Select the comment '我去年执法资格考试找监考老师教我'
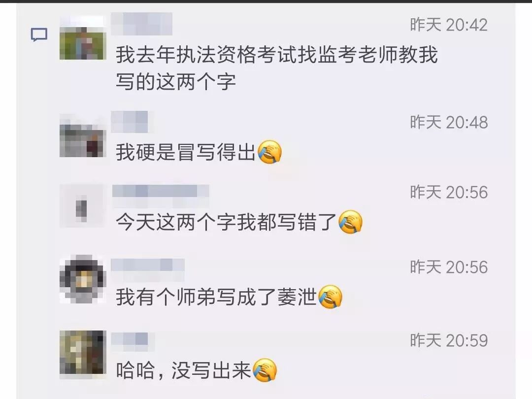 click(x=277, y=55)
